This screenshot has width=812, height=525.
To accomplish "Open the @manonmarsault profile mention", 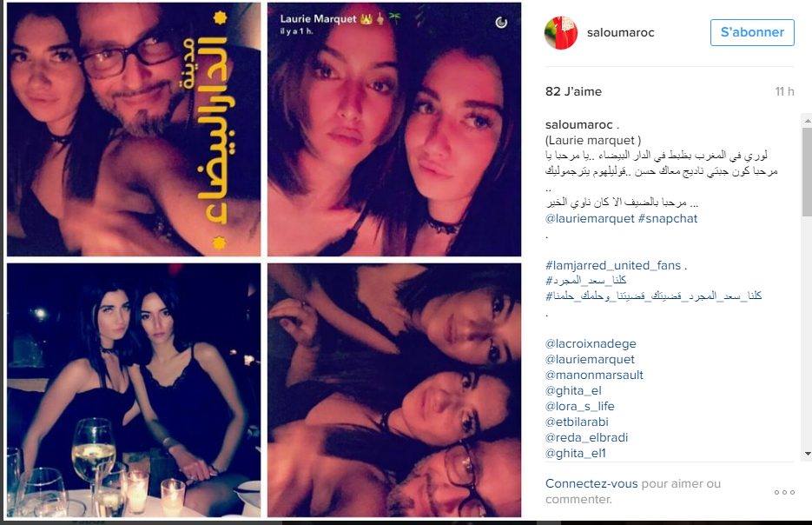I will (x=594, y=375).
